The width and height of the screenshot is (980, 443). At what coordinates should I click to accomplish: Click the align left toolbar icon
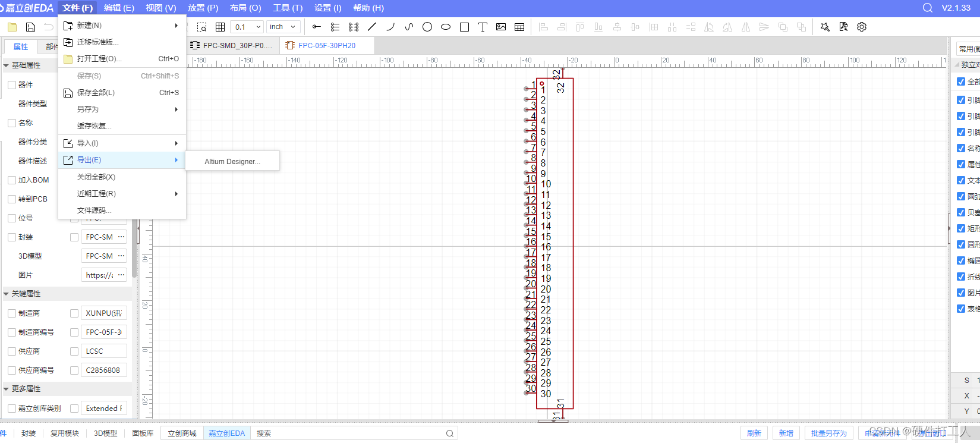[x=543, y=27]
